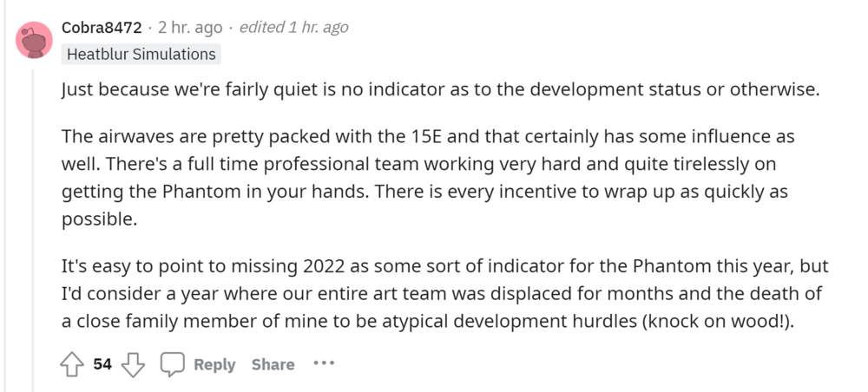The image size is (868, 392).
Task: Click the "edited 1 hr. ago" label
Action: point(293,28)
